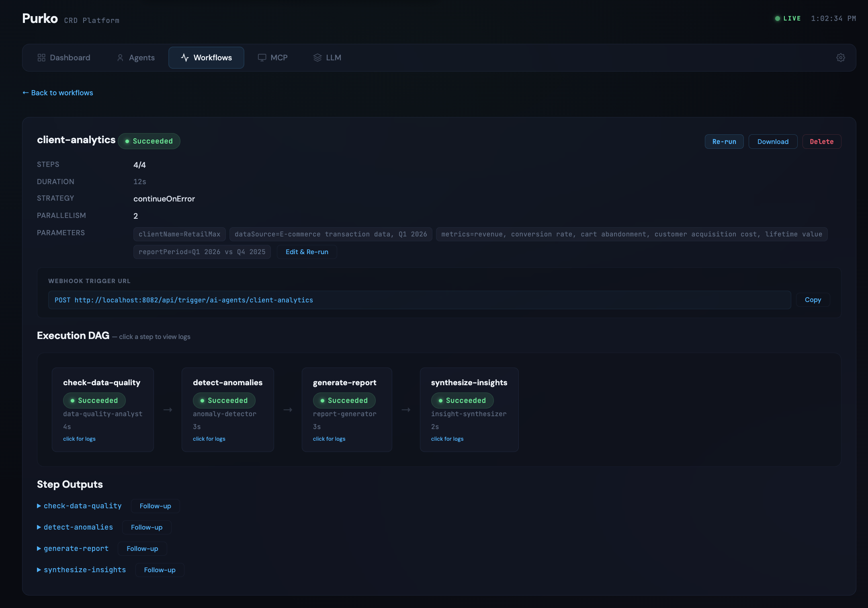This screenshot has width=868, height=608.
Task: Re-run the client-analytics workflow
Action: (724, 142)
